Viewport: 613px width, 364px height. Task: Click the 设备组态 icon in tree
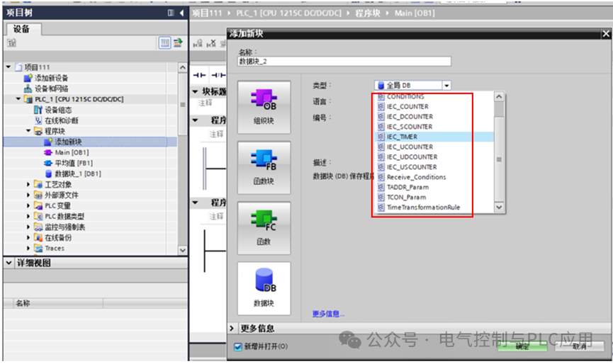coord(38,110)
